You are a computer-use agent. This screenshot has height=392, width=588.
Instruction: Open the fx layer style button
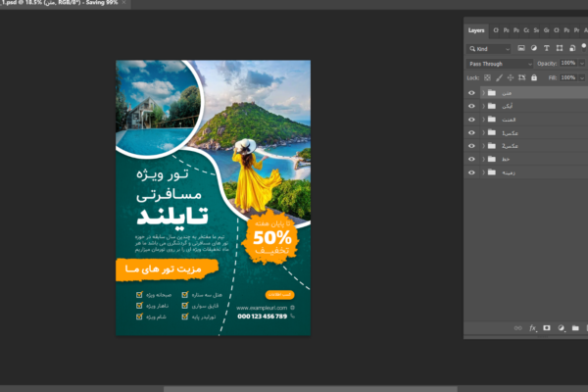(x=532, y=327)
